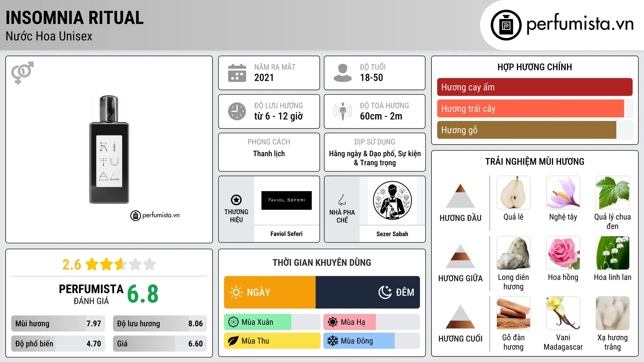Select the Vani Madagascar vanilla image

[563, 313]
